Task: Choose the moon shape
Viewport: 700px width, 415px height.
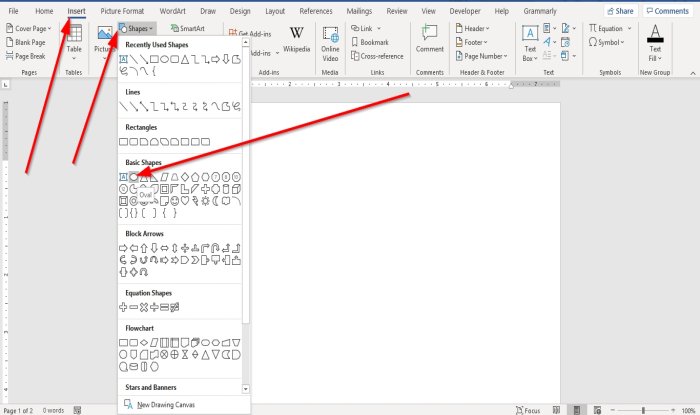Action: (216, 201)
